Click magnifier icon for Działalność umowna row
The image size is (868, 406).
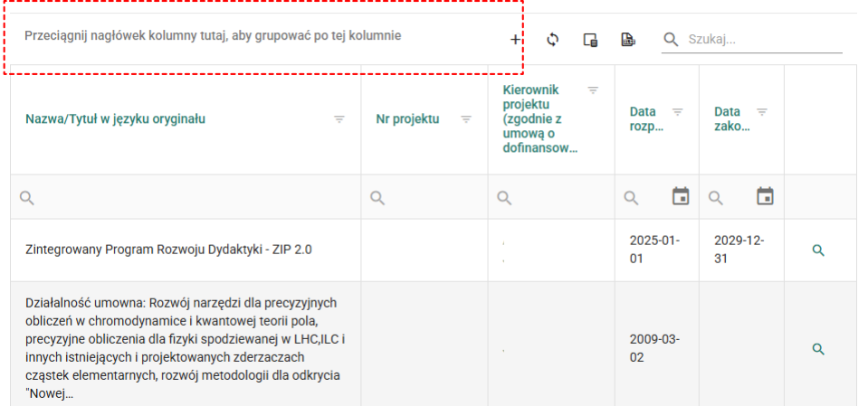point(818,348)
